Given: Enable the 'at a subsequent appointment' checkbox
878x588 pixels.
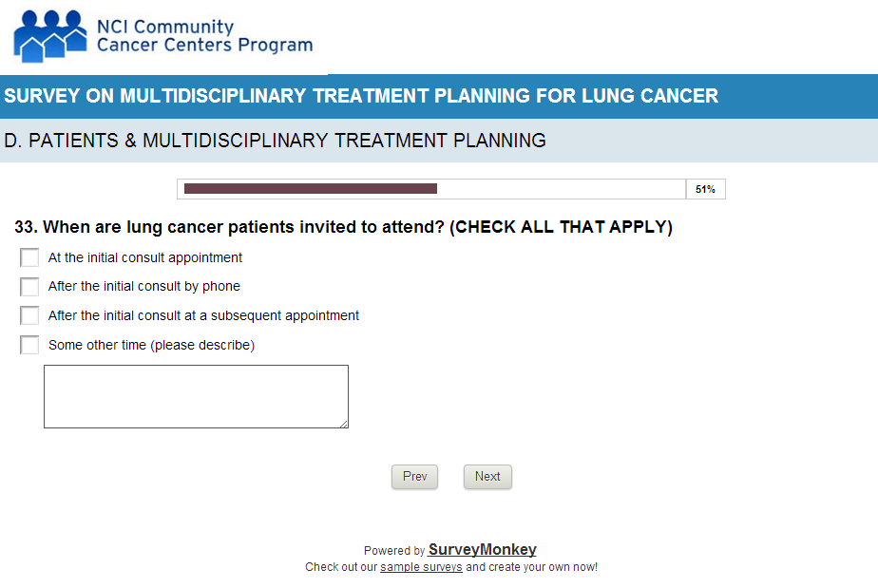Looking at the screenshot, I should pos(29,315).
